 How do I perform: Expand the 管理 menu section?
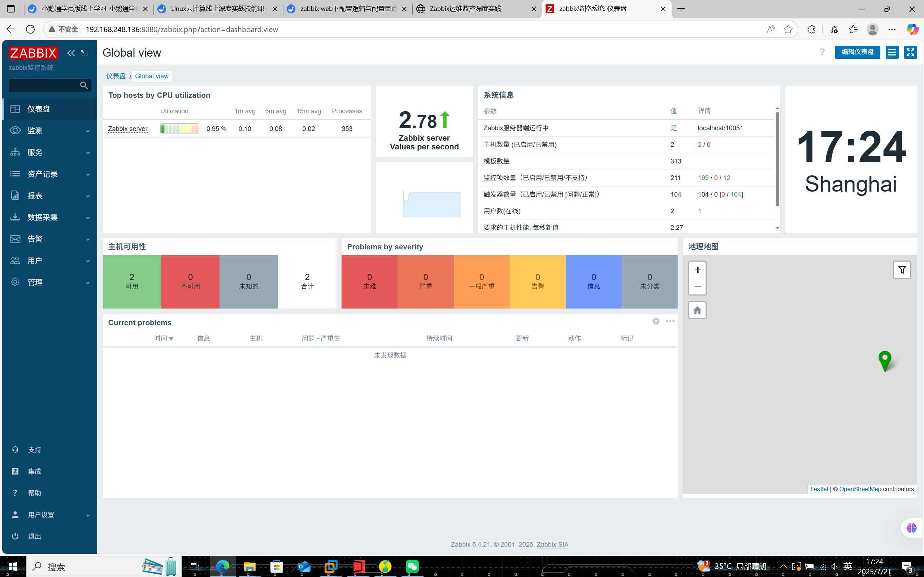49,283
